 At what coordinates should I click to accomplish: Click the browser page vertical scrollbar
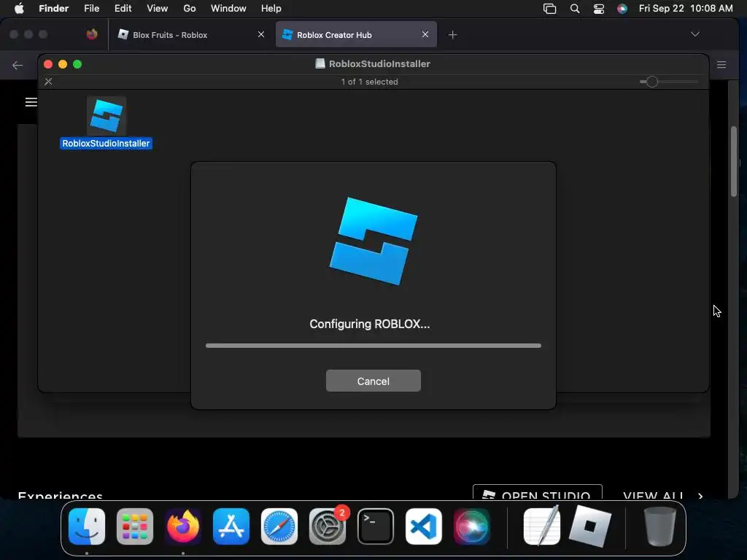point(734,161)
